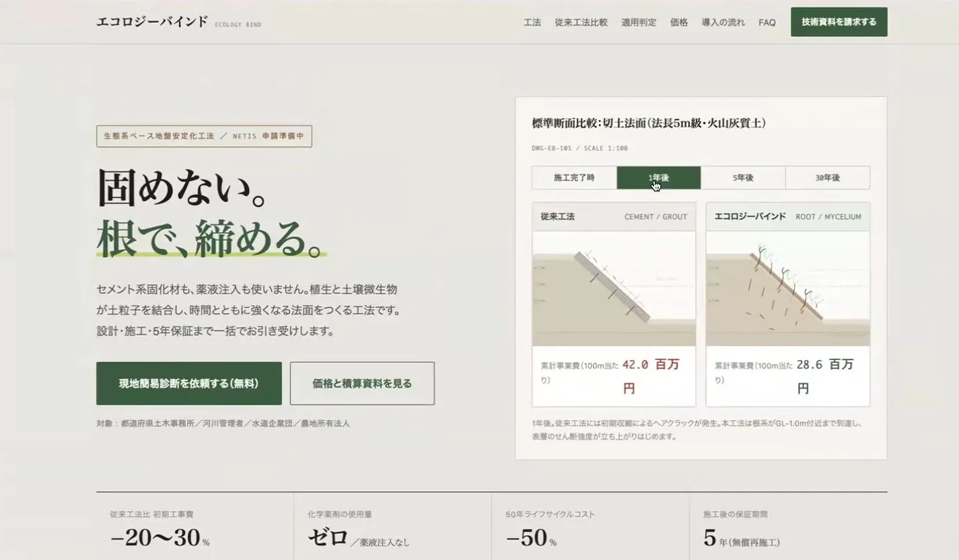Click the 28.6 百万円 cost value

click(825, 376)
